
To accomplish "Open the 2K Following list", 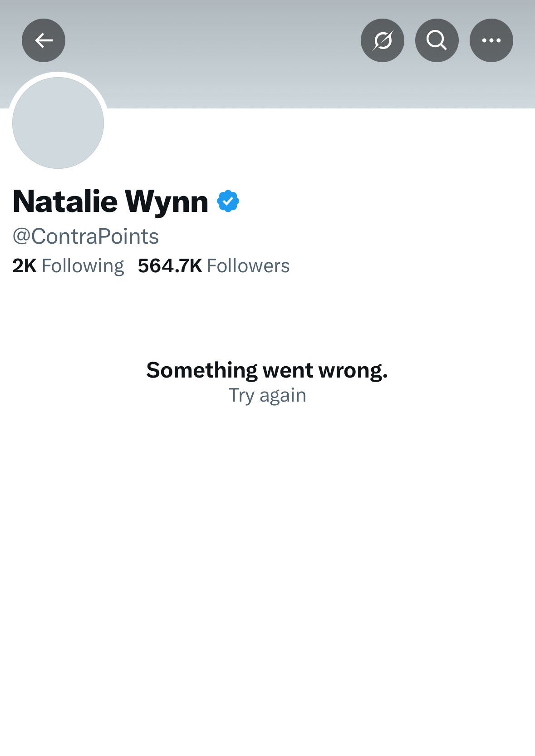I will point(68,266).
